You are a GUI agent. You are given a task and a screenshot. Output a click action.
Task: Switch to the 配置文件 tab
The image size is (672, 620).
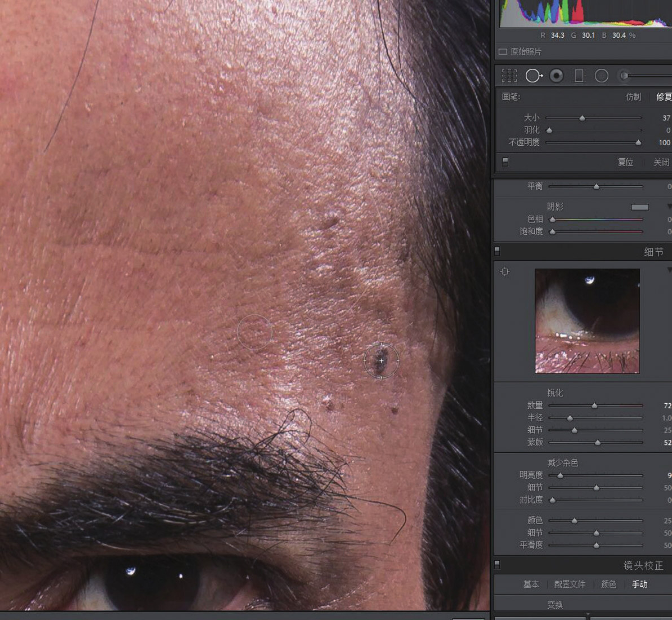pyautogui.click(x=569, y=584)
